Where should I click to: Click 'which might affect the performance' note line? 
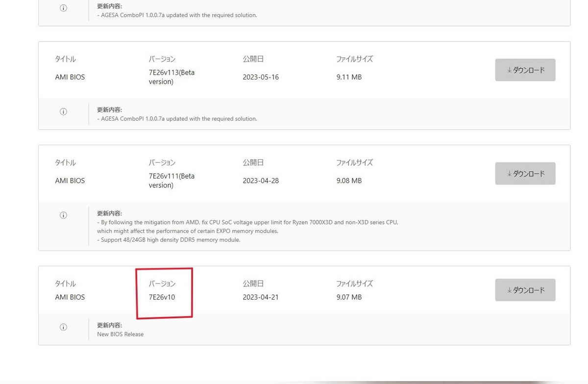(x=188, y=231)
